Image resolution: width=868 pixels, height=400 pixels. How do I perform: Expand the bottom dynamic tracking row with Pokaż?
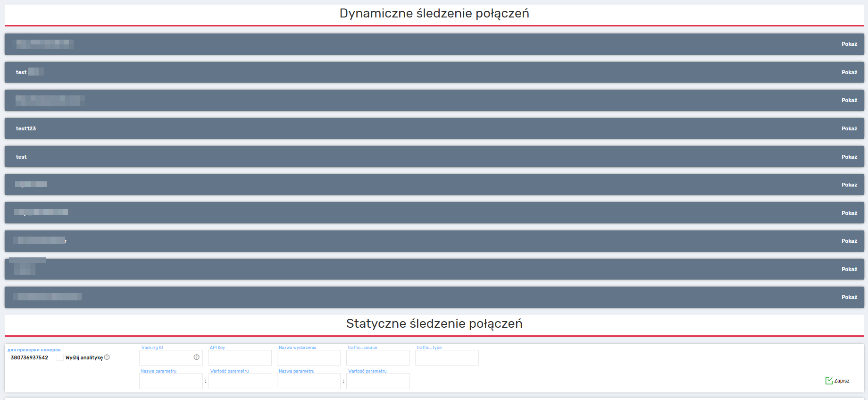coord(849,297)
